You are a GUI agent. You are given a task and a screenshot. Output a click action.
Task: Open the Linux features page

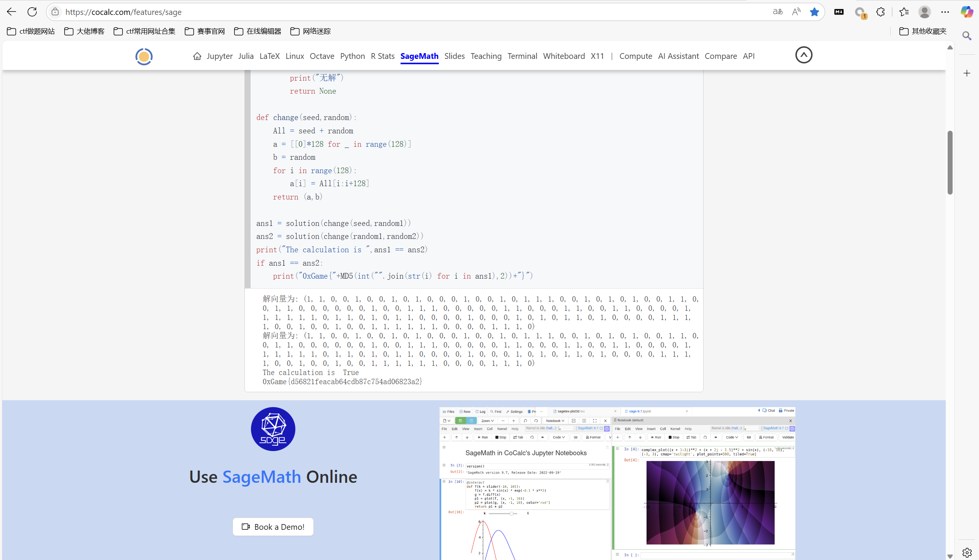tap(295, 56)
